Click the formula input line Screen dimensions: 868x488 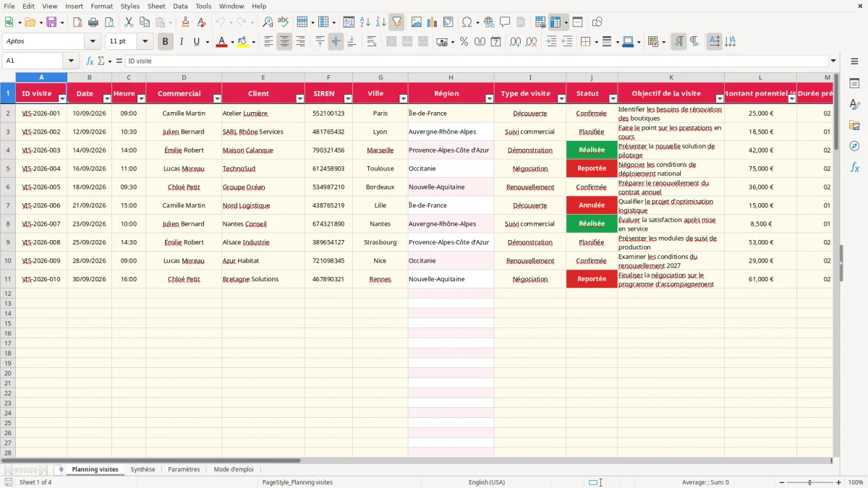476,61
